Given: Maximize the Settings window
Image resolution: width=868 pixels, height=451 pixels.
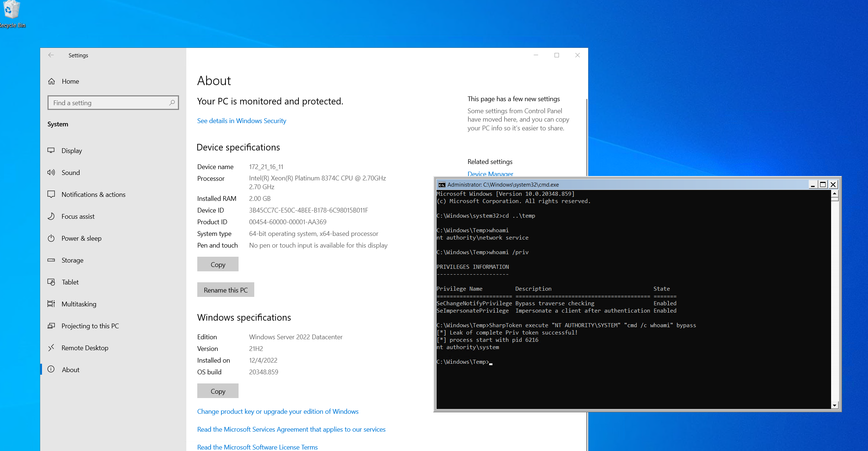Looking at the screenshot, I should pos(557,55).
